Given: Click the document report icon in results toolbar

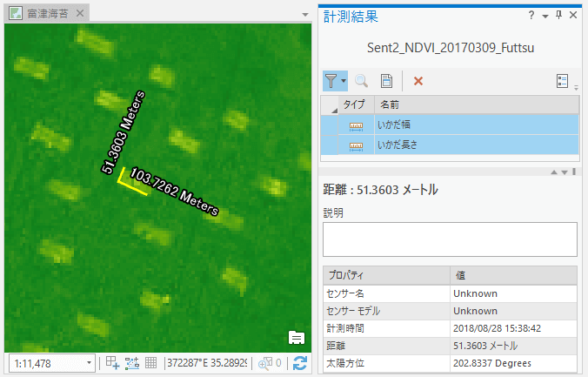Looking at the screenshot, I should click(386, 81).
